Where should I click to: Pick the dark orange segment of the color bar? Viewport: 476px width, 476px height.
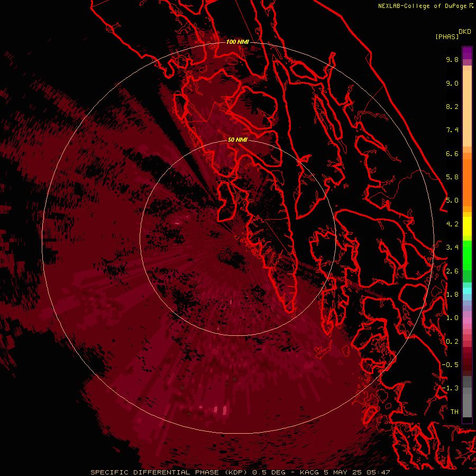[x=467, y=182]
